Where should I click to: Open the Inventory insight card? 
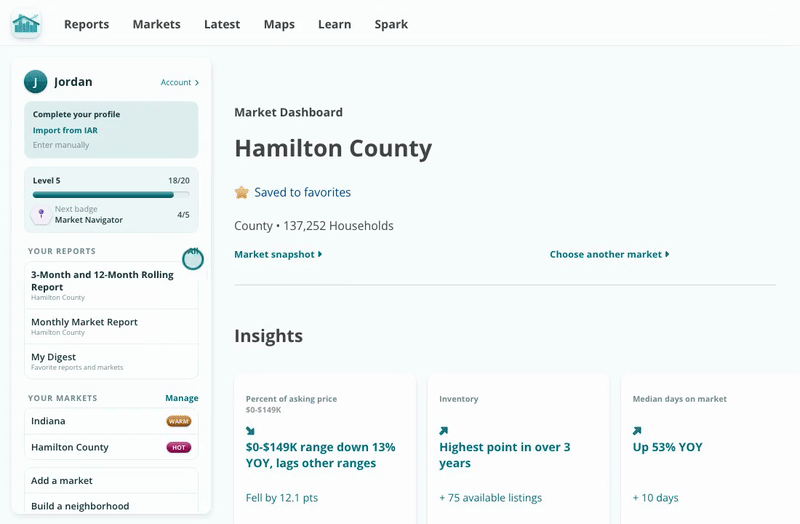(518, 449)
